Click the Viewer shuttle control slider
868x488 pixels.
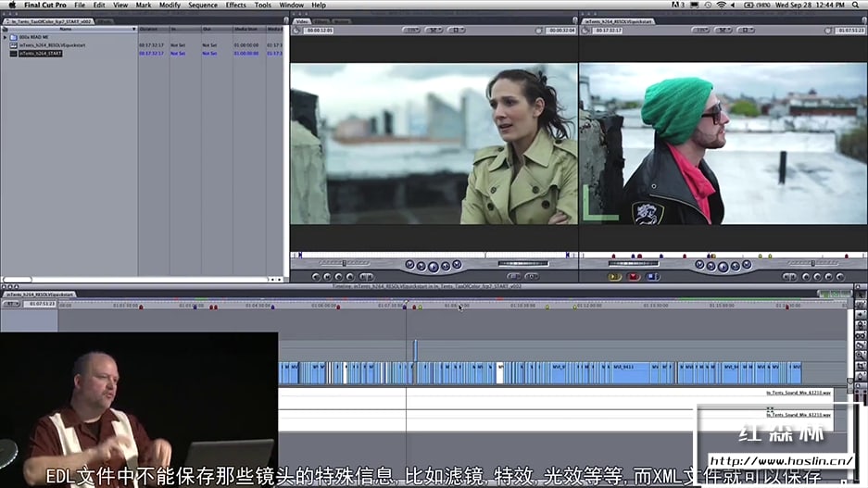click(x=344, y=263)
